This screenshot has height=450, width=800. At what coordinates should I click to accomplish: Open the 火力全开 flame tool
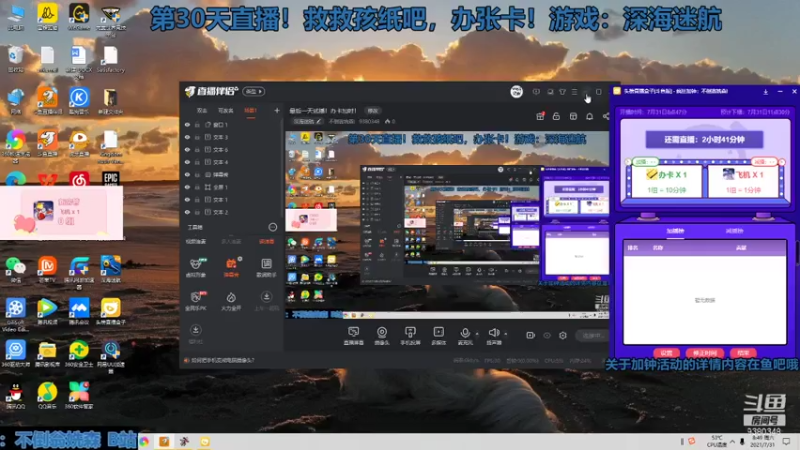pos(231,301)
